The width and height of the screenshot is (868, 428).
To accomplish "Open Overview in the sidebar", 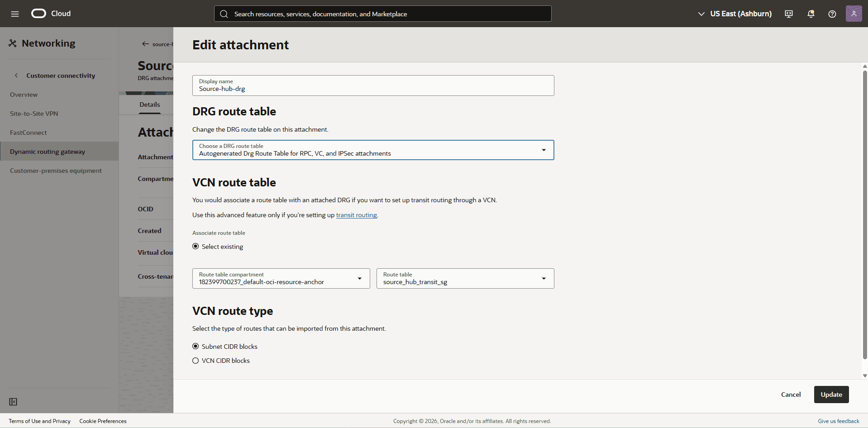I will click(x=24, y=95).
